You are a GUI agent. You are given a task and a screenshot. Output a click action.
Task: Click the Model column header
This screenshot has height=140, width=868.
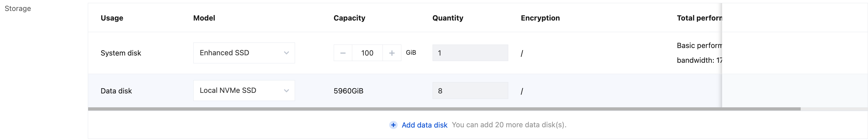pyautogui.click(x=204, y=18)
